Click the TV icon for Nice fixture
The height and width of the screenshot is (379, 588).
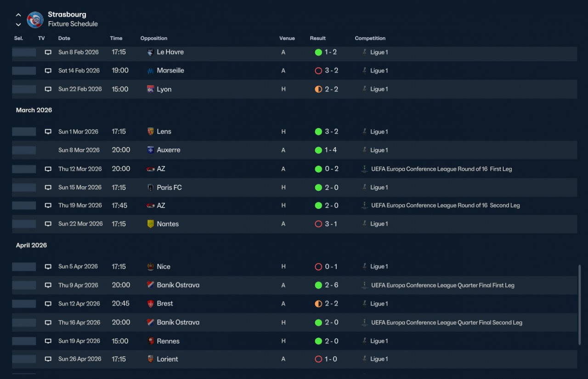[x=48, y=267]
